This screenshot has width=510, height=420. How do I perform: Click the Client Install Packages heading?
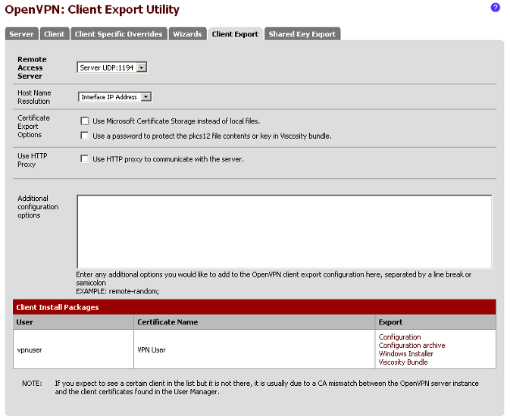tap(58, 308)
